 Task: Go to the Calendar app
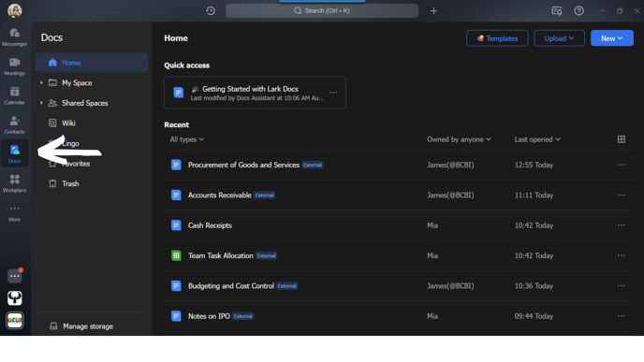pyautogui.click(x=14, y=95)
